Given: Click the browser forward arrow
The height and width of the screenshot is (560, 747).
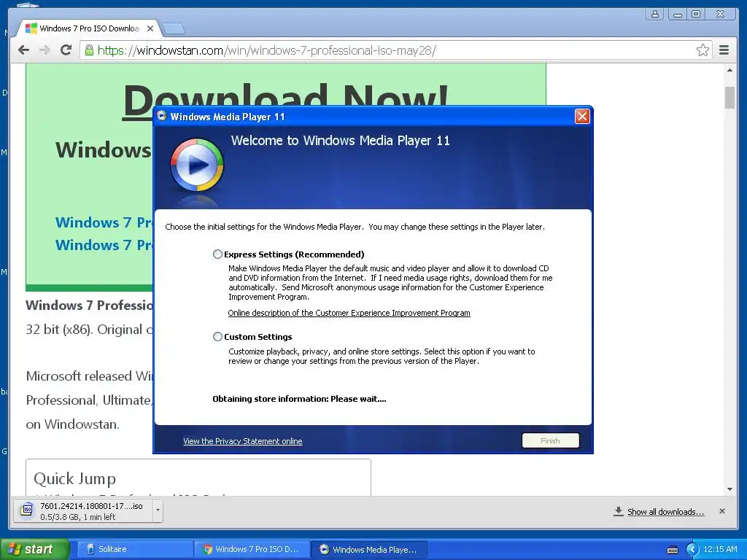Looking at the screenshot, I should (x=44, y=50).
